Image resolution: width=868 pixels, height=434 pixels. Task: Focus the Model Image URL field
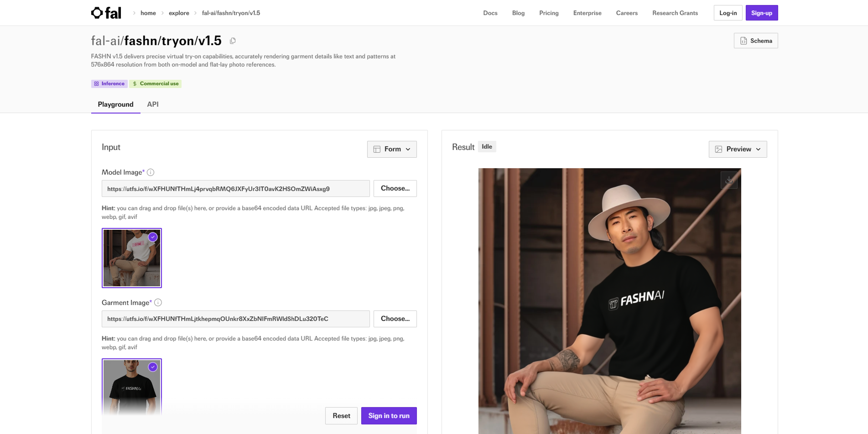pyautogui.click(x=236, y=189)
